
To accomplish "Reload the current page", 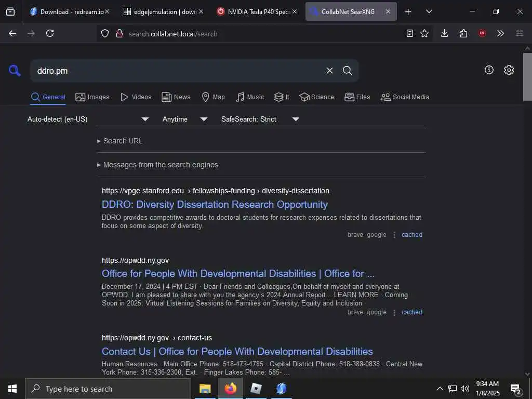I will click(x=50, y=33).
